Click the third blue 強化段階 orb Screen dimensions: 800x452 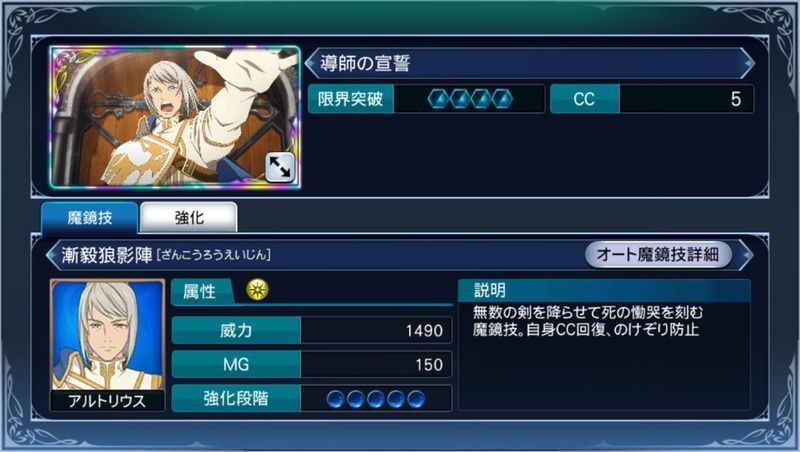pos(376,399)
